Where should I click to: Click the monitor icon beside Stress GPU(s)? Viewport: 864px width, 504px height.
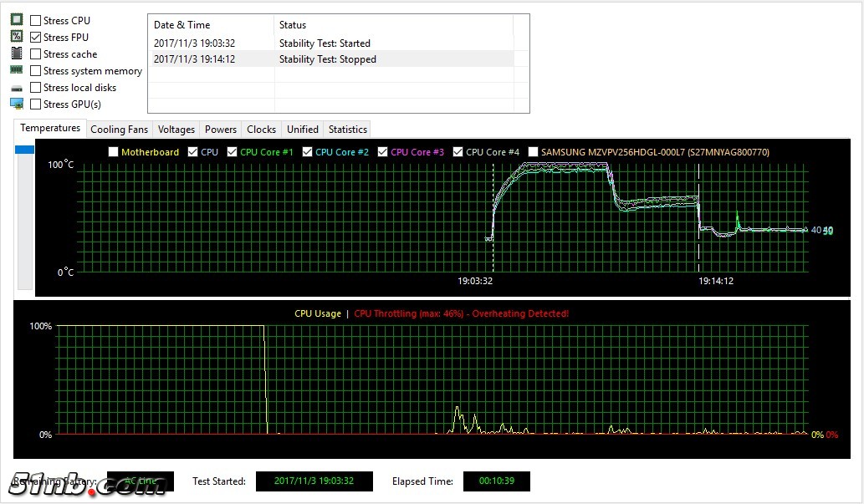[16, 104]
